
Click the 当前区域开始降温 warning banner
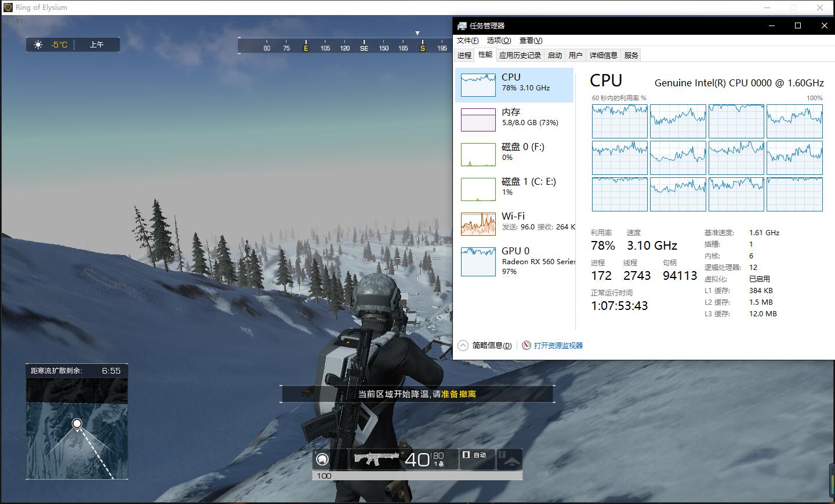coord(418,394)
